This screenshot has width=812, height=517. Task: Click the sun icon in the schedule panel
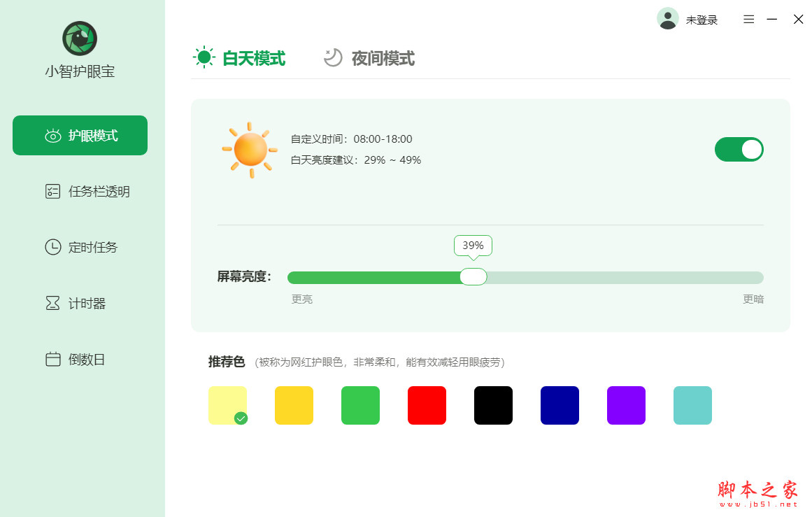pyautogui.click(x=249, y=149)
